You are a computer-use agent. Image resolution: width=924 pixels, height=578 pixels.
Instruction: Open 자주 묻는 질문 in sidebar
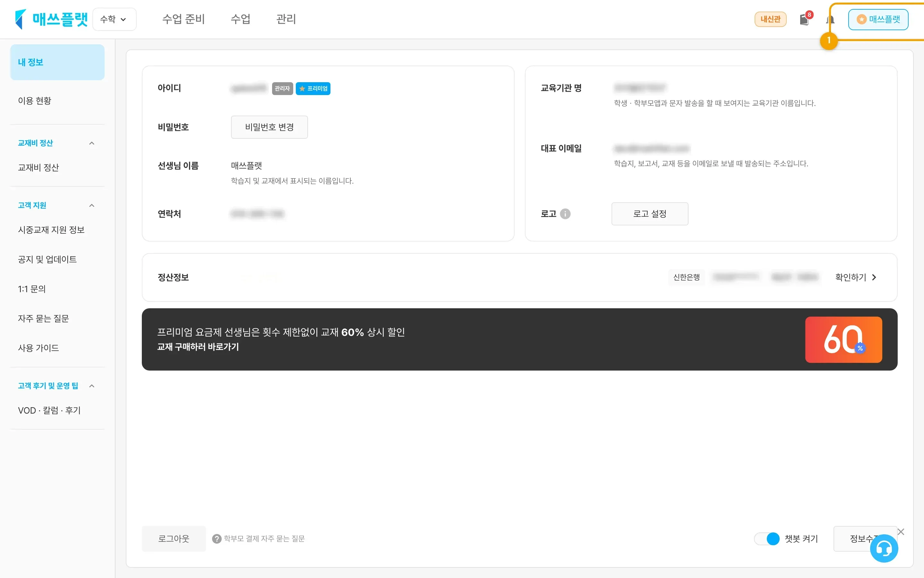44,319
